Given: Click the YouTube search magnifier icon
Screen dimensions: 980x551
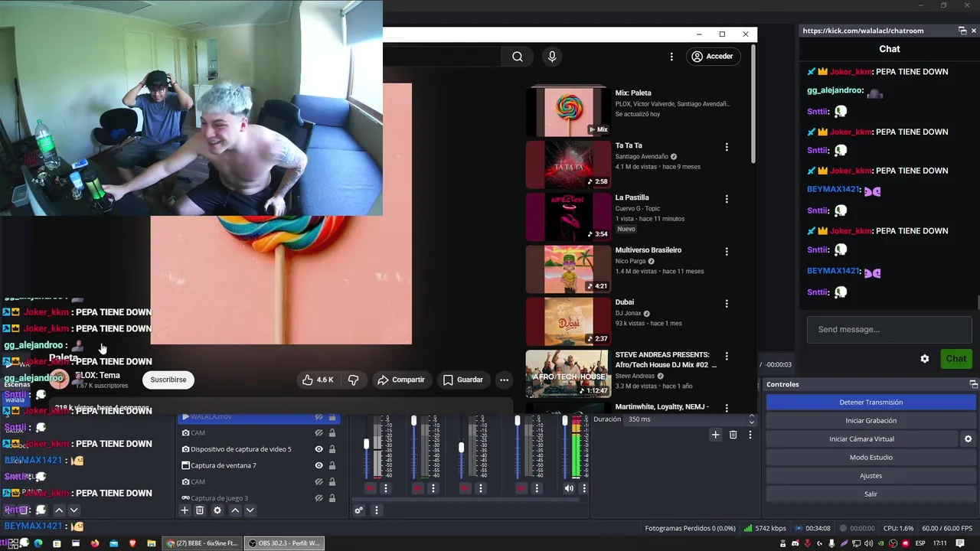Looking at the screenshot, I should click(518, 57).
